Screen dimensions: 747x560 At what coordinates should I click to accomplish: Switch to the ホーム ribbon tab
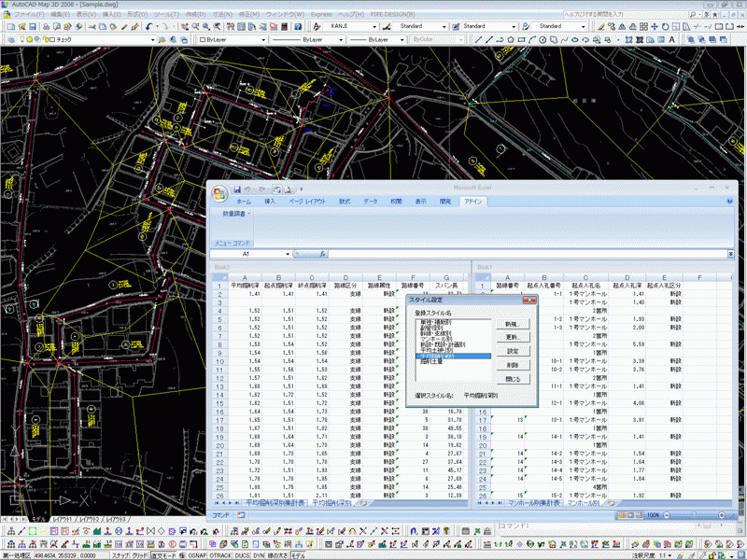[x=243, y=201]
